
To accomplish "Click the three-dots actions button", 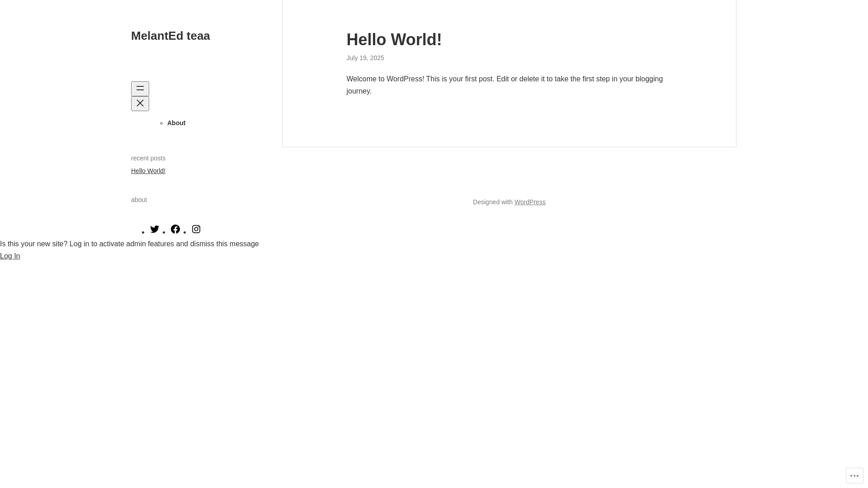I will [x=854, y=476].
